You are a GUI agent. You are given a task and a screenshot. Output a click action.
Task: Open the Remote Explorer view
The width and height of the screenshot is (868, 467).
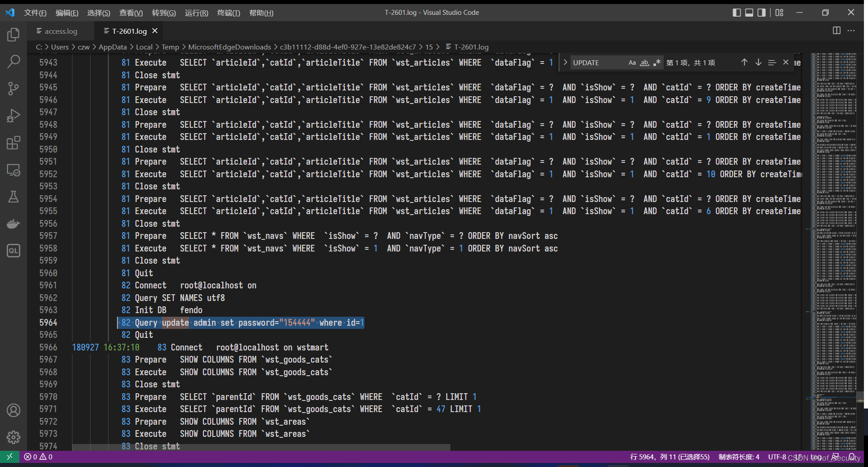click(13, 170)
